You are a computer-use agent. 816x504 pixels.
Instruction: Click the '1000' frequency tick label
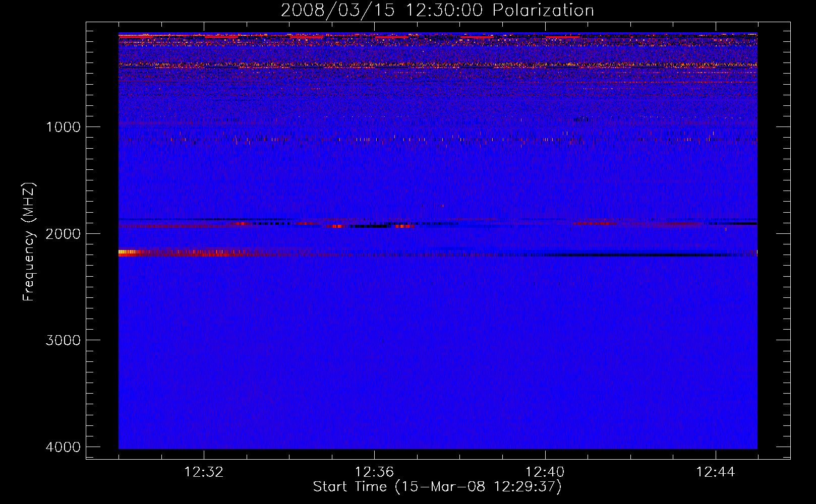[63, 127]
